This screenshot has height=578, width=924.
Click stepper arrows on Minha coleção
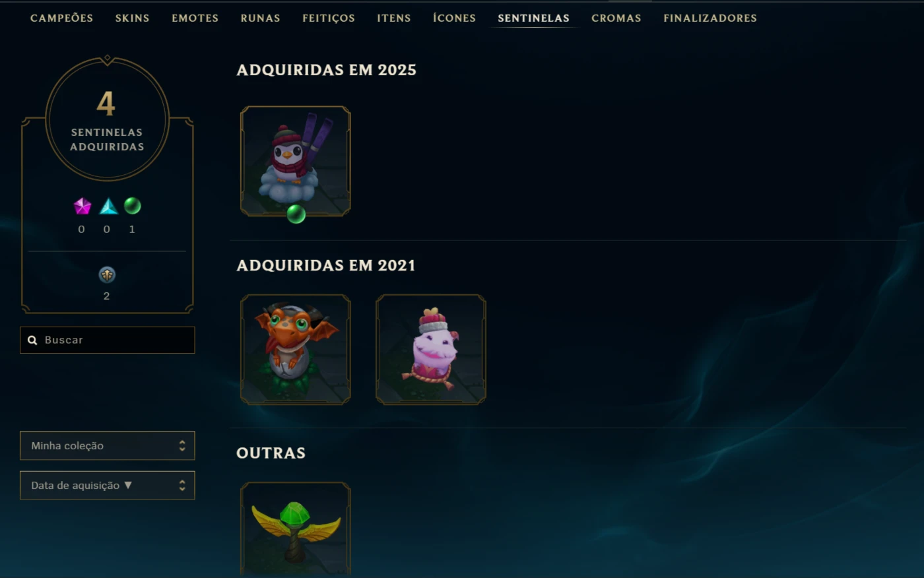click(182, 445)
